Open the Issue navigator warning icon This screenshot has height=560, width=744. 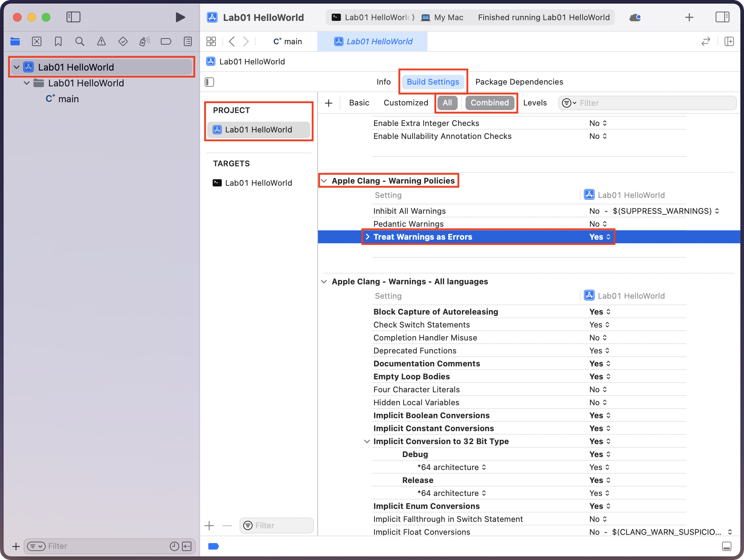tap(101, 42)
